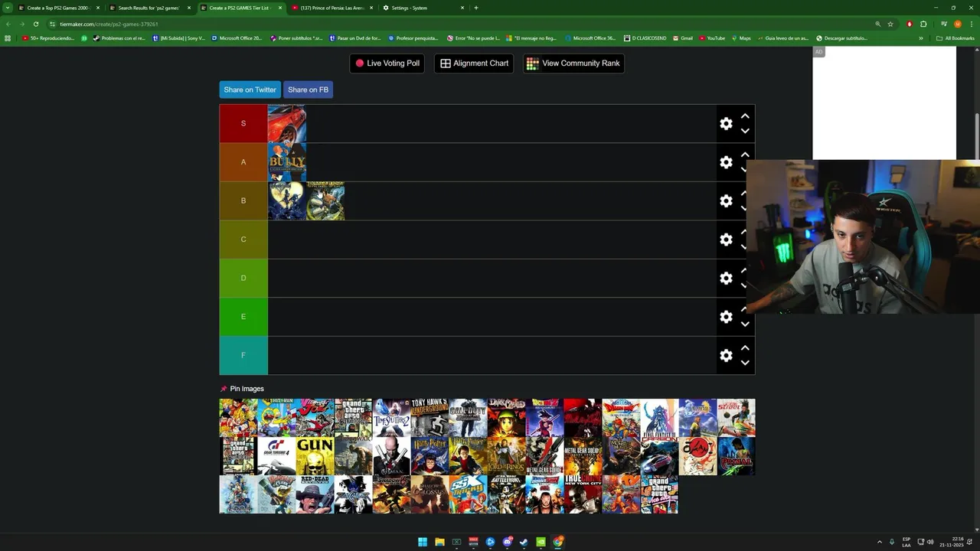The height and width of the screenshot is (551, 980).
Task: Reload the tiermaker page
Action: [35, 24]
